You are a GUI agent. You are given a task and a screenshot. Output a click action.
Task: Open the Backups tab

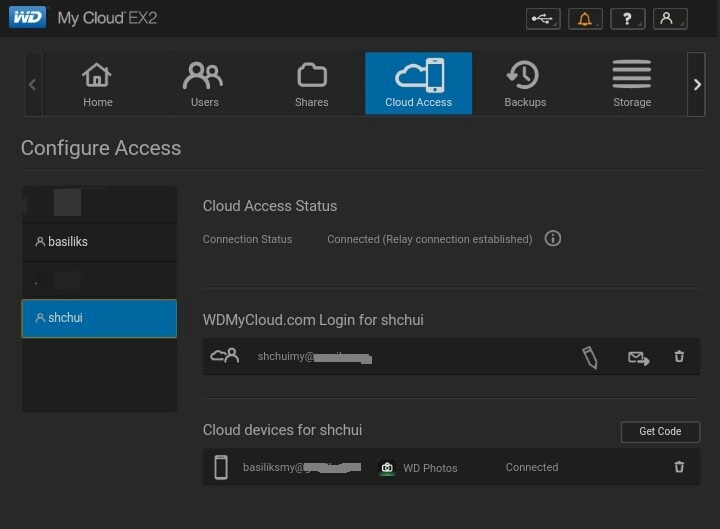[525, 84]
